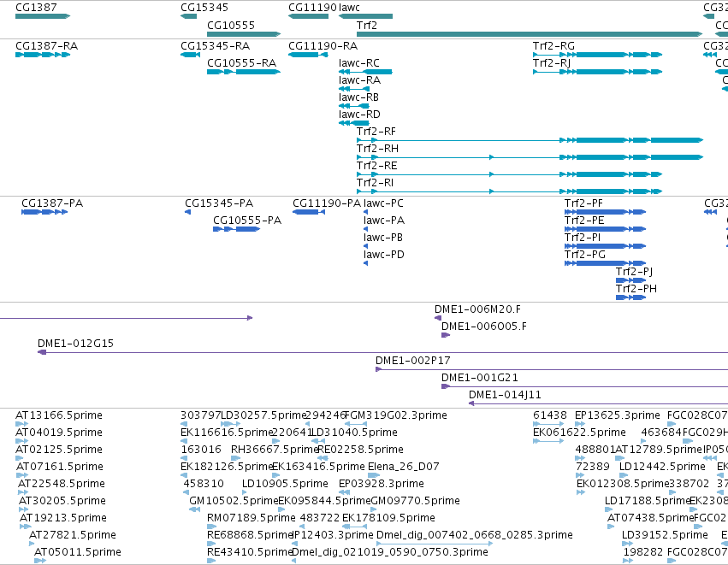Click the GM09770.5prime EST label
This screenshot has height=565, width=728.
[415, 501]
